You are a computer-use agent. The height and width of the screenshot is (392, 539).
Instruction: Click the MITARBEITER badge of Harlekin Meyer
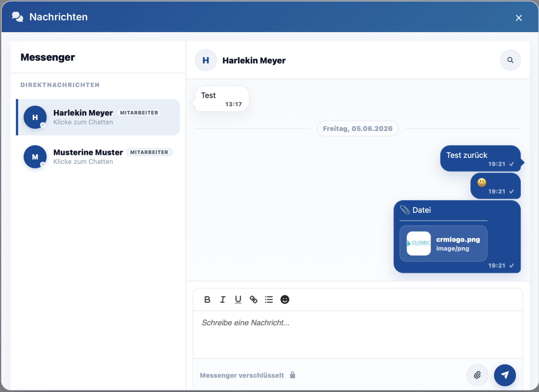139,113
